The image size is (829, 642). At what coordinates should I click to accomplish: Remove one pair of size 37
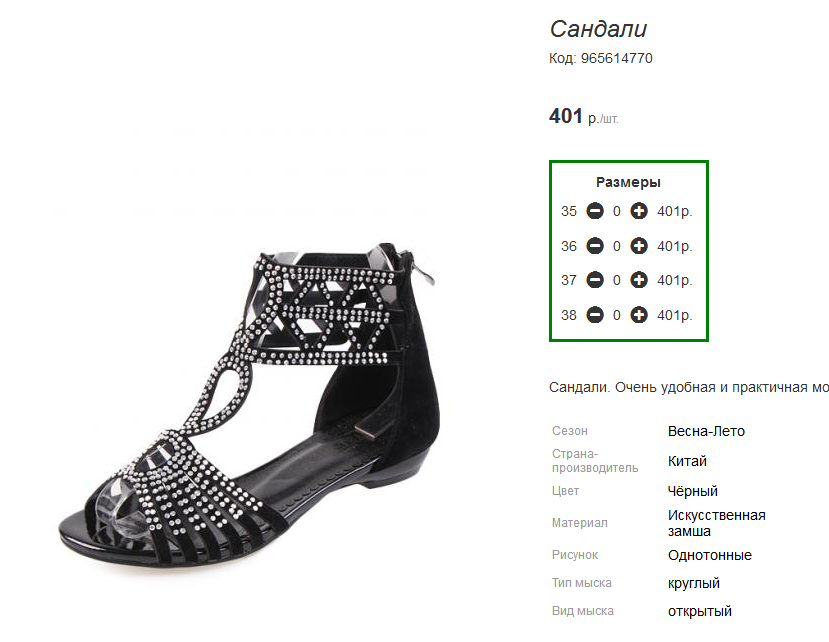tap(595, 280)
